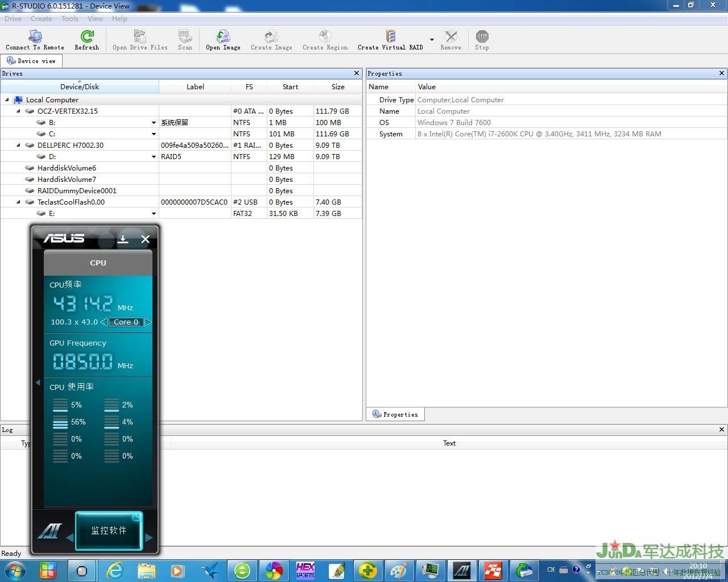
Task: Open the dropdown for partition B:
Action: (x=154, y=123)
